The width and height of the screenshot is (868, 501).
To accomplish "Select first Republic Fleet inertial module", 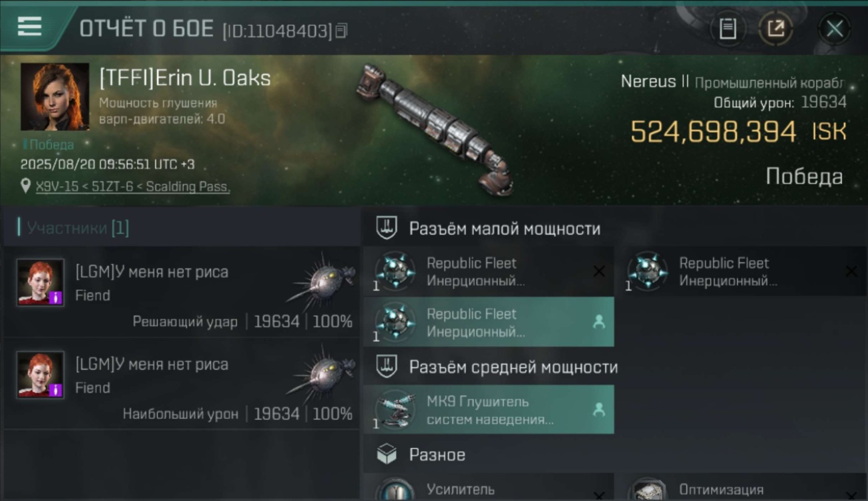I will (489, 271).
